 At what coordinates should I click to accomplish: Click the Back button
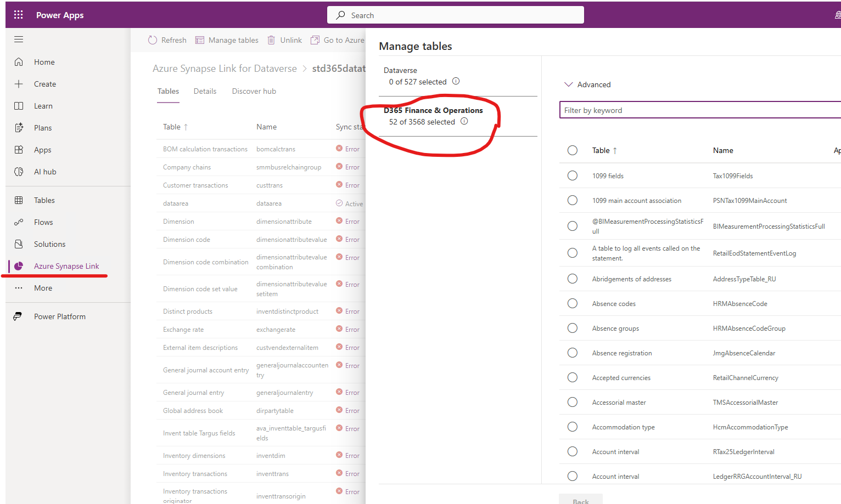pyautogui.click(x=581, y=500)
